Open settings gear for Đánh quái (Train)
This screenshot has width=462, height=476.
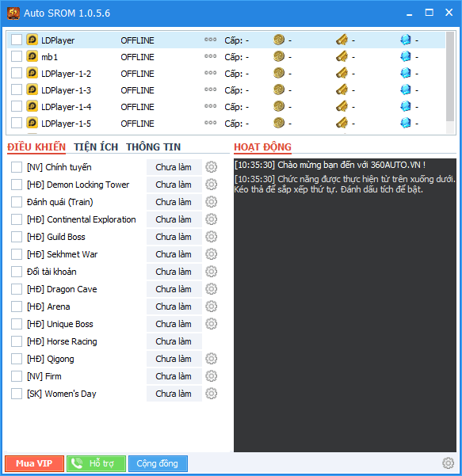211,202
